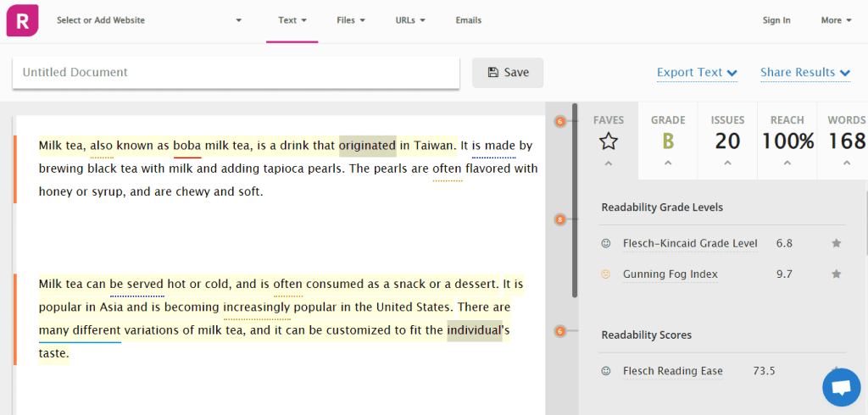Image resolution: width=868 pixels, height=415 pixels.
Task: Click the Untitled Document title field
Action: tap(236, 73)
